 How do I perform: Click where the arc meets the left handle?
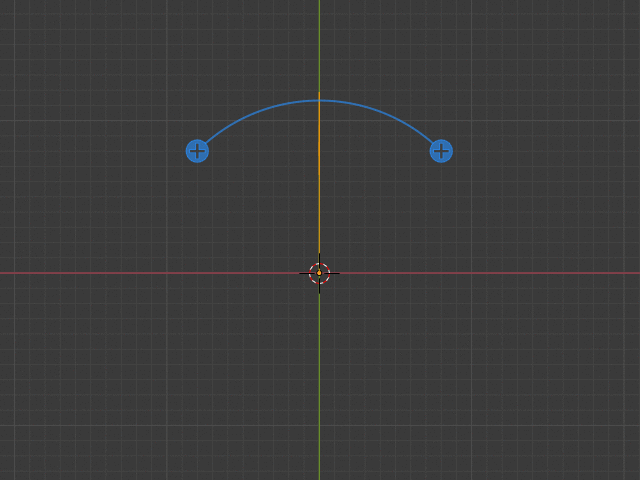click(206, 143)
